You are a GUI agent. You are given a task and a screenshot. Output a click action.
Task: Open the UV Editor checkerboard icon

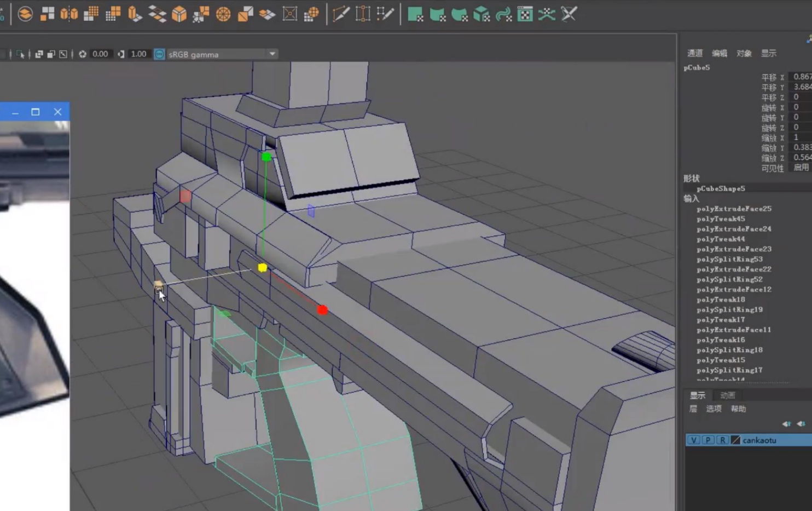click(525, 14)
